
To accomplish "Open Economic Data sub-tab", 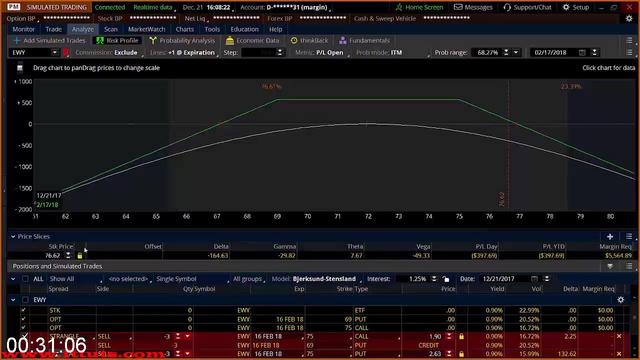I will (253, 40).
